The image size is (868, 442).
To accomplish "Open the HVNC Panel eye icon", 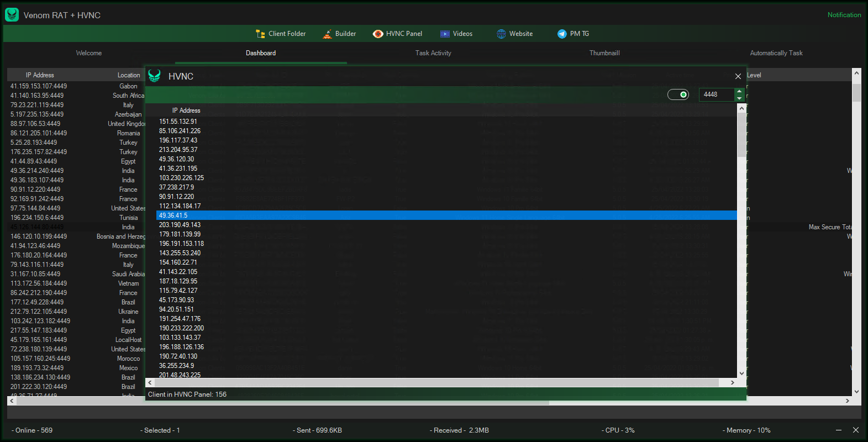I will [378, 34].
